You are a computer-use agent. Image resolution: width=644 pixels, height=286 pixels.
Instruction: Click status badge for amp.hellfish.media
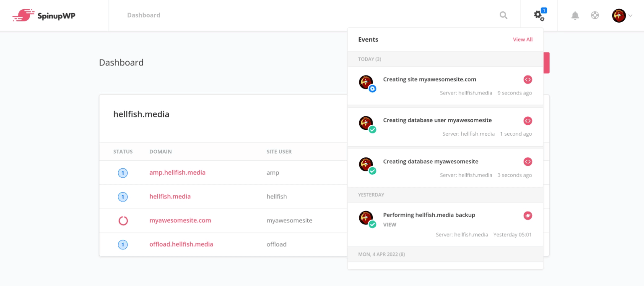123,173
